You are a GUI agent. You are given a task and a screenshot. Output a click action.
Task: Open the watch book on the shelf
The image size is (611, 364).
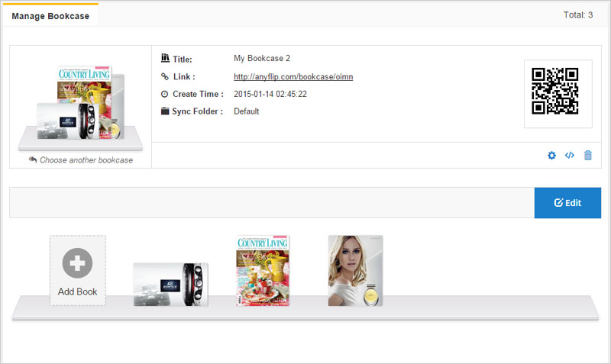coord(170,284)
